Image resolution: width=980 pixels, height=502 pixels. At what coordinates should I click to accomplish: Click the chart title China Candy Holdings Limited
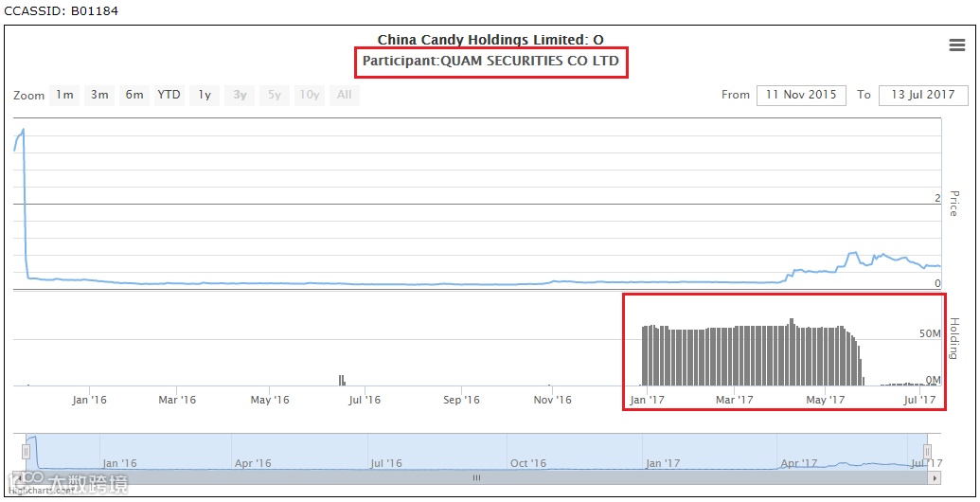click(490, 40)
